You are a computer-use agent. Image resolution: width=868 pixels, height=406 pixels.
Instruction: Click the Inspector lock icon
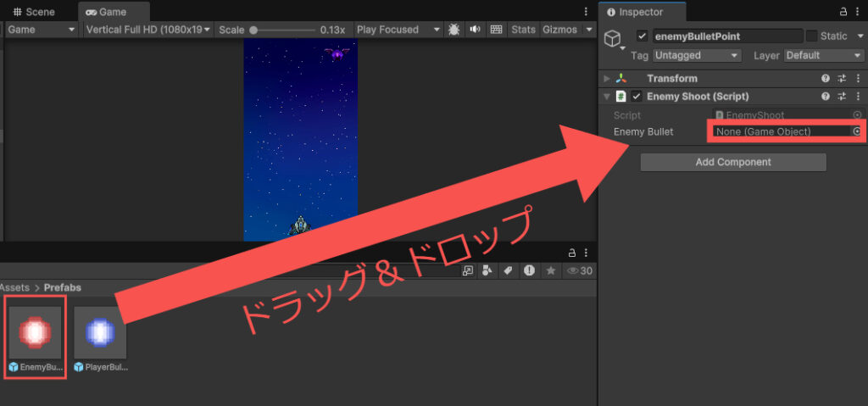pyautogui.click(x=843, y=12)
